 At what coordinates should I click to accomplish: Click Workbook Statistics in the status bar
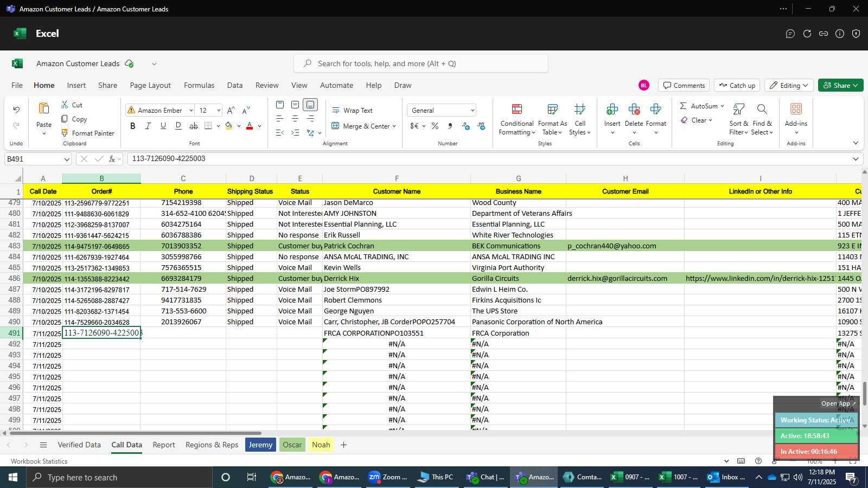click(x=39, y=461)
